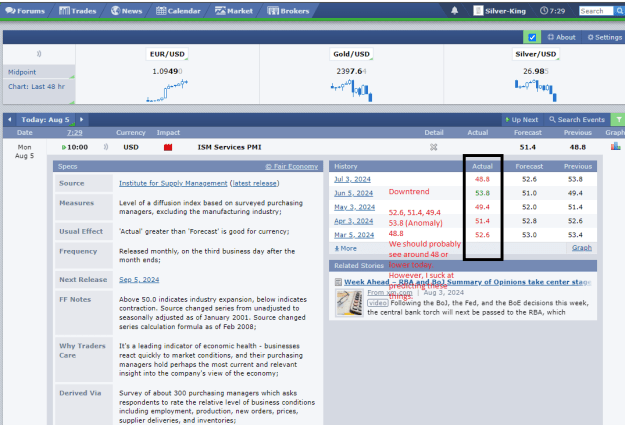The width and height of the screenshot is (625, 425).
Task: Open Institute for Supply Management link
Action: coord(173,183)
